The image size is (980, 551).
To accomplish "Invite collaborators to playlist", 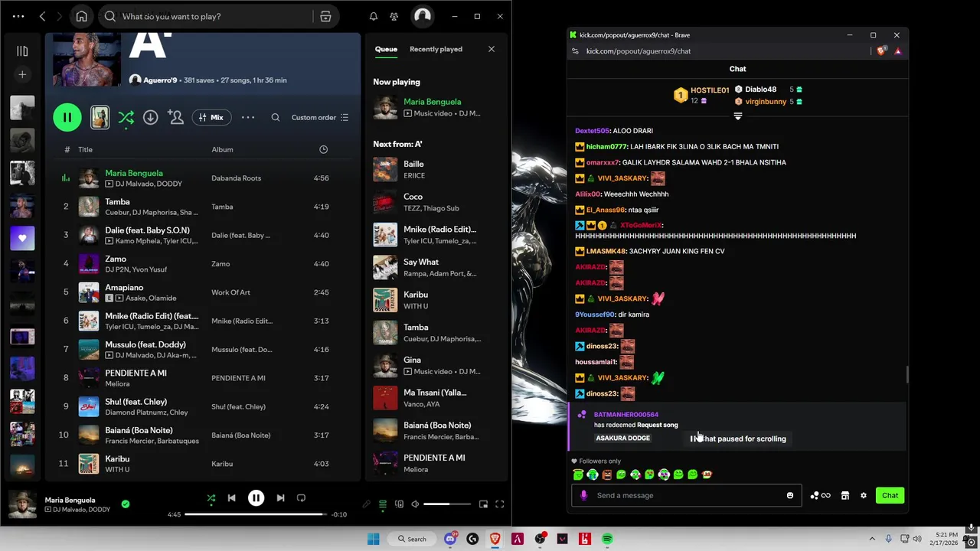I will [x=175, y=117].
